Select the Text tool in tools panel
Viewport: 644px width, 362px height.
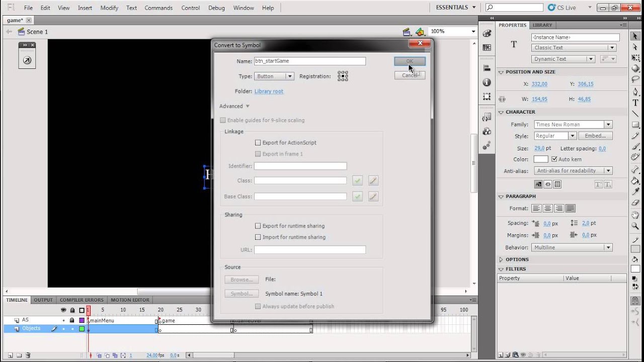[635, 103]
